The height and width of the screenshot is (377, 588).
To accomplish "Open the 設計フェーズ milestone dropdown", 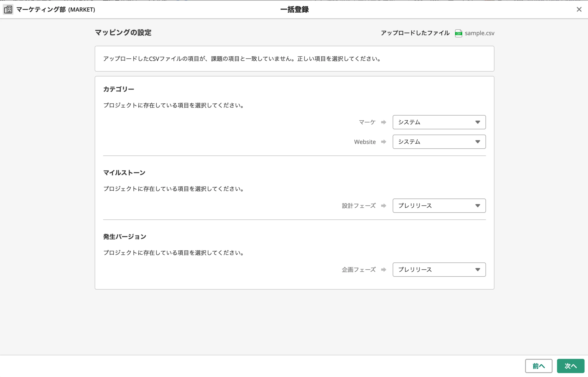I will [439, 206].
